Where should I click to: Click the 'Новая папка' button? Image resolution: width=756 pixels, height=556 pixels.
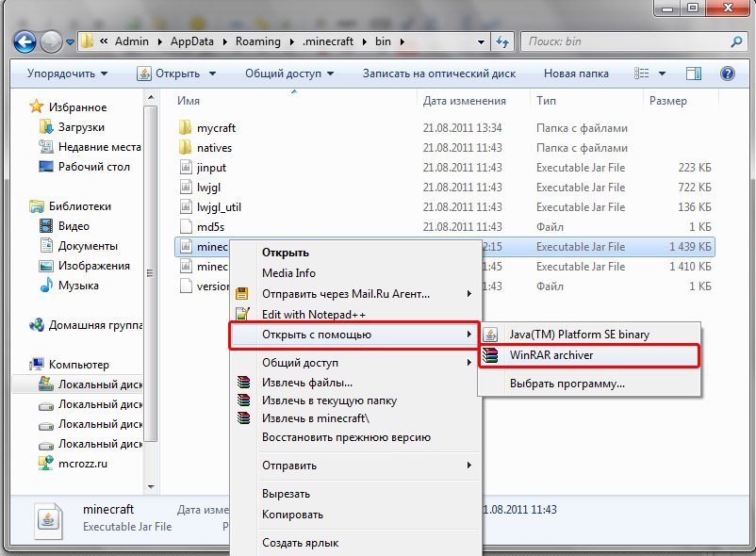(x=576, y=74)
